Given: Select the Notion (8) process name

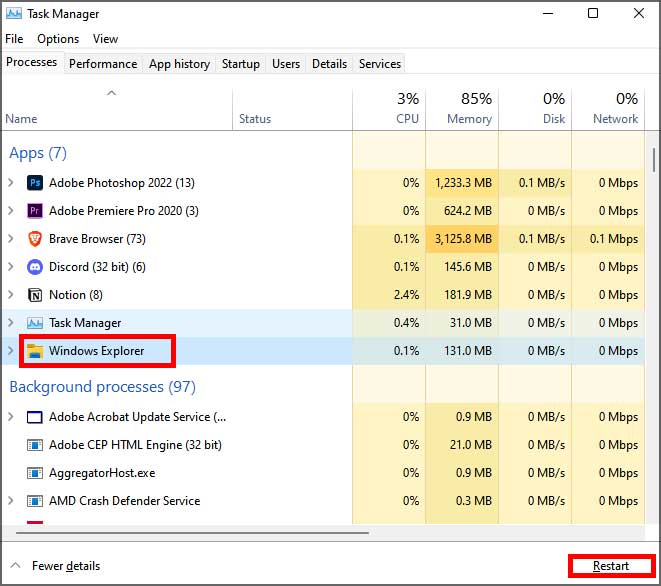Looking at the screenshot, I should pyautogui.click(x=76, y=295).
